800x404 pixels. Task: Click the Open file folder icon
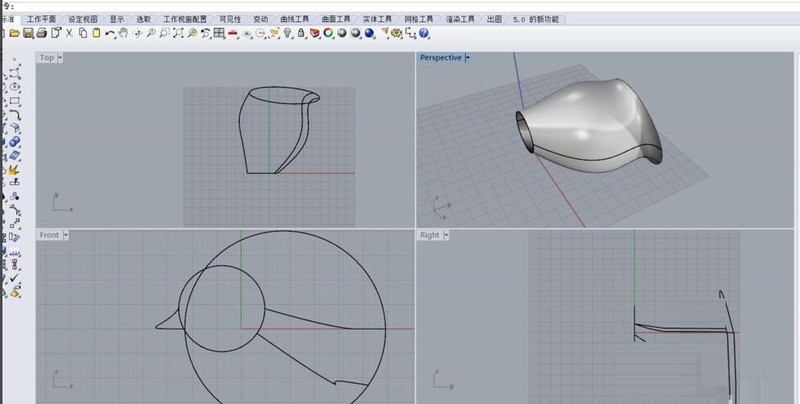click(16, 33)
